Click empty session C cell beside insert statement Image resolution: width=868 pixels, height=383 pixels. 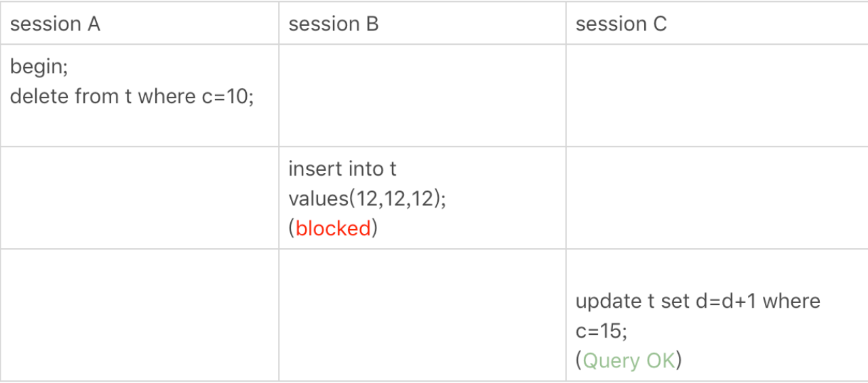pyautogui.click(x=716, y=198)
